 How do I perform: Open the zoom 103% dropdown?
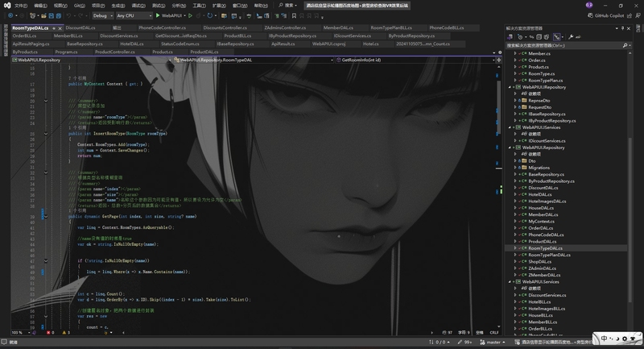pos(21,332)
